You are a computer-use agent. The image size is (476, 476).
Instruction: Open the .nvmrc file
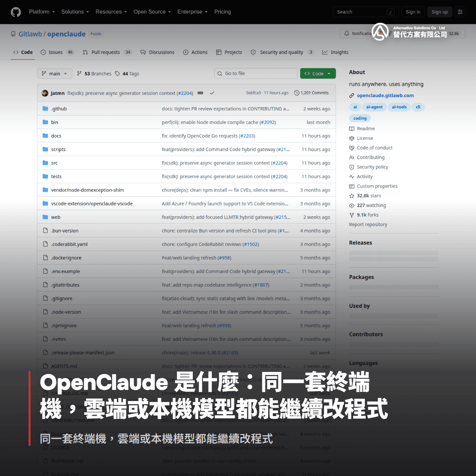(x=59, y=339)
